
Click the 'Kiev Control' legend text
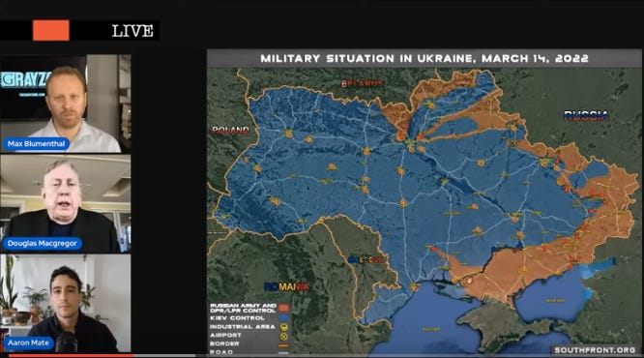pos(238,318)
